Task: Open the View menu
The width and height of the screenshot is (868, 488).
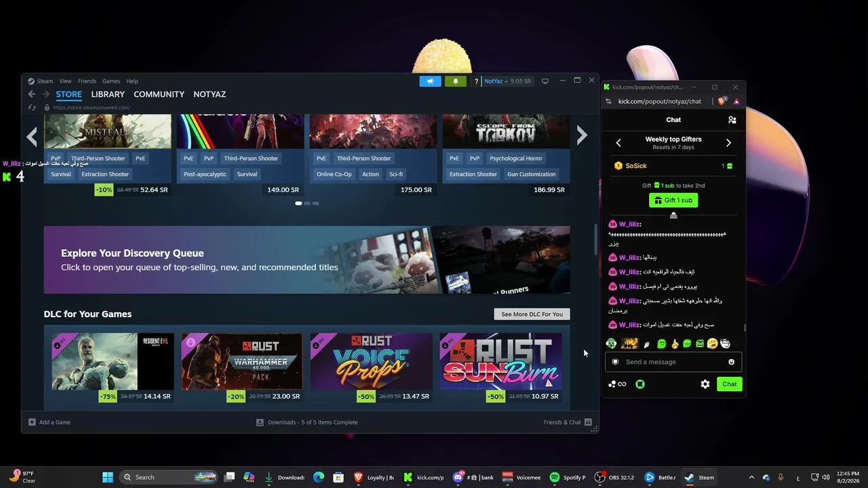Action: click(65, 81)
